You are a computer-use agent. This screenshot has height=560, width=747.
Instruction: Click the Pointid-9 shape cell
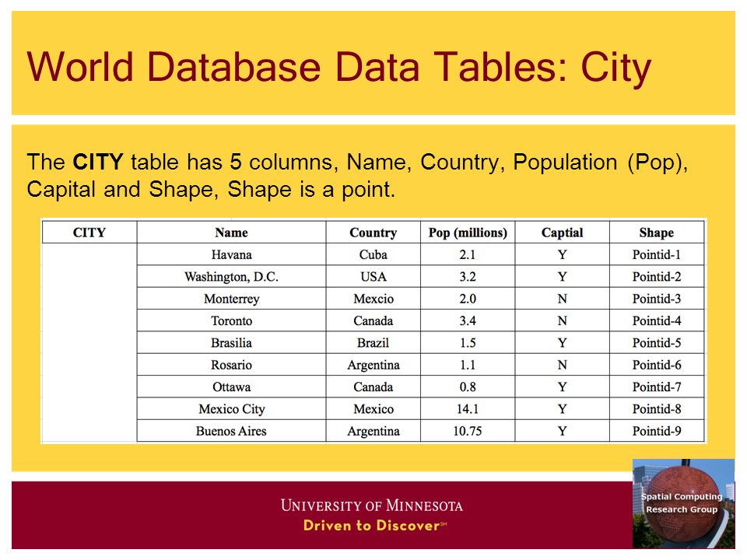[657, 431]
